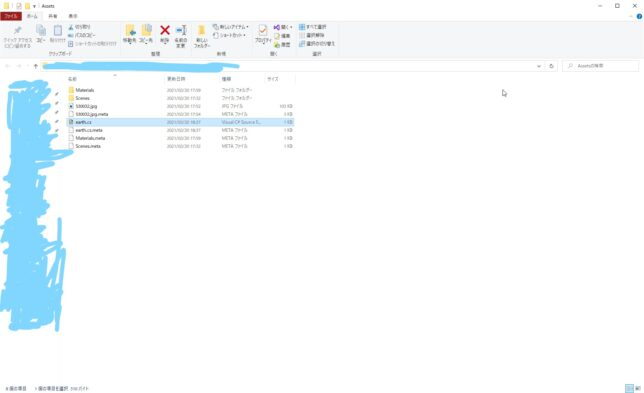Click the JPG ファイル type cell
The image size is (644, 393).
coord(232,106)
